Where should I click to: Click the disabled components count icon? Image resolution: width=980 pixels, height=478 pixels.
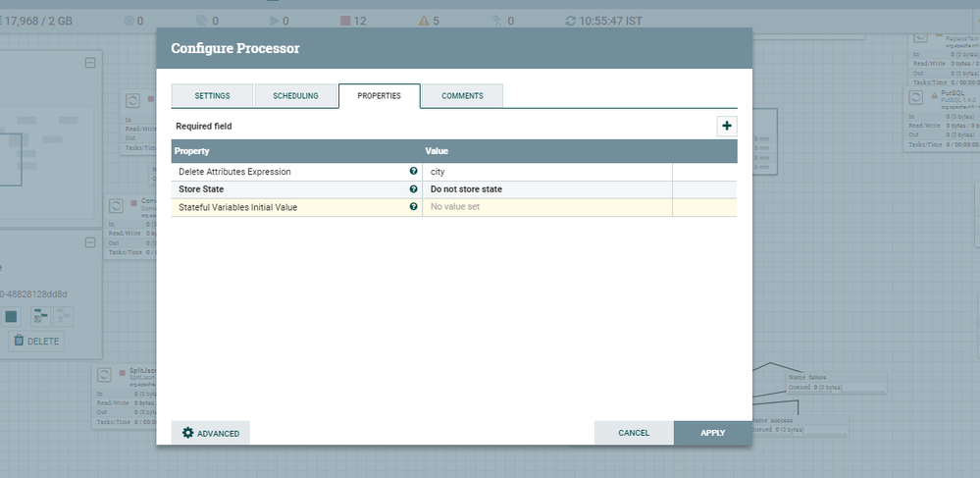(497, 21)
